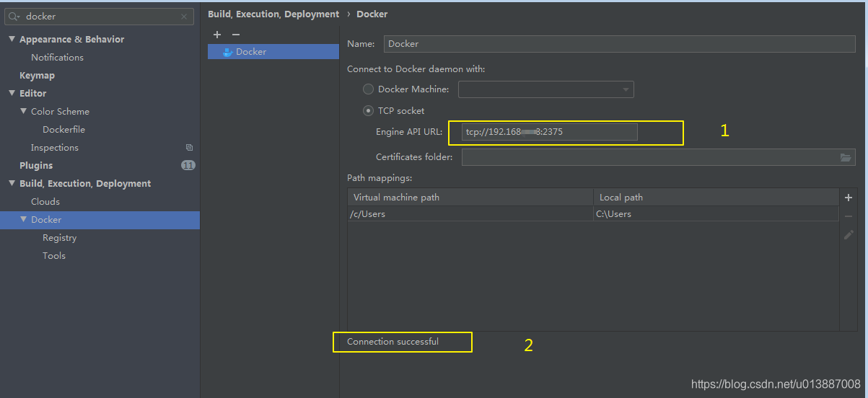Open Notifications settings
The height and width of the screenshot is (398, 868).
[57, 57]
